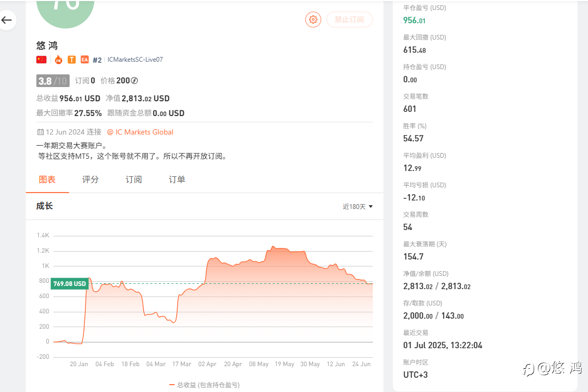
Task: Click the 最大回撤 value 615.48
Action: point(415,50)
